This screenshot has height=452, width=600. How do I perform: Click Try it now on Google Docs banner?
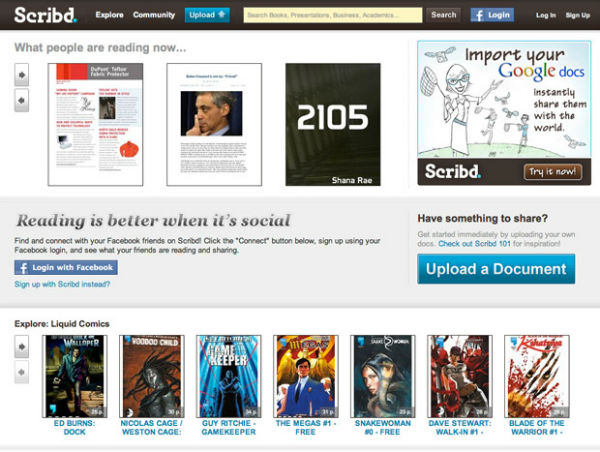coord(552,172)
